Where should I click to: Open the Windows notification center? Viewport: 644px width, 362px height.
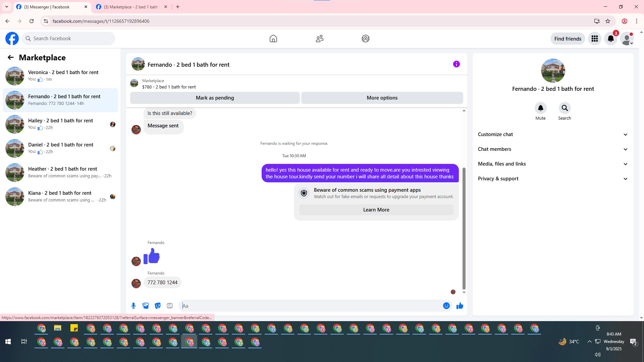(x=633, y=342)
